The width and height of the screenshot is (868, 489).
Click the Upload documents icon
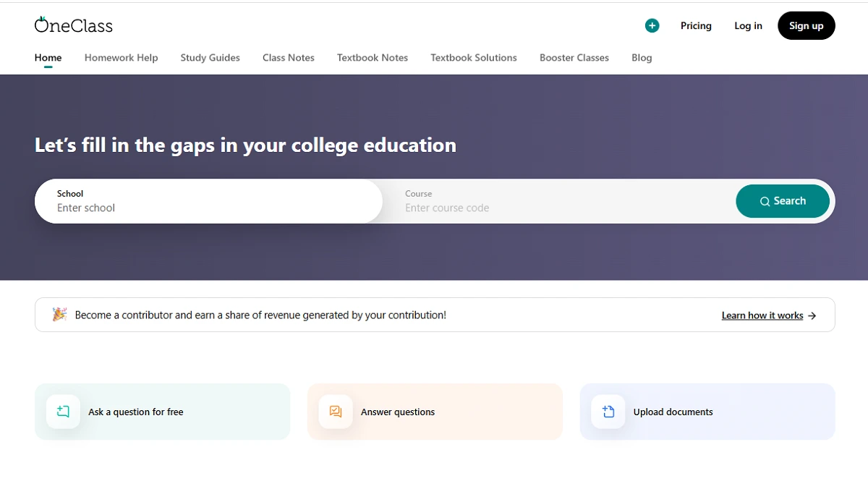[x=608, y=412]
